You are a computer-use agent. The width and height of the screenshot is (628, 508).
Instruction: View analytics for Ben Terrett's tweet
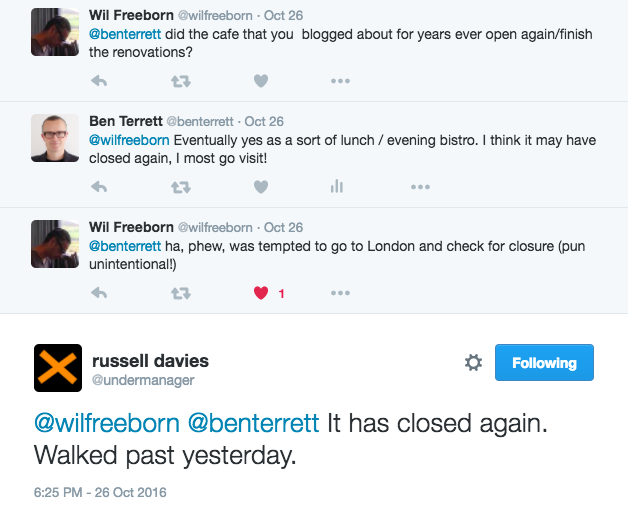pyautogui.click(x=337, y=186)
